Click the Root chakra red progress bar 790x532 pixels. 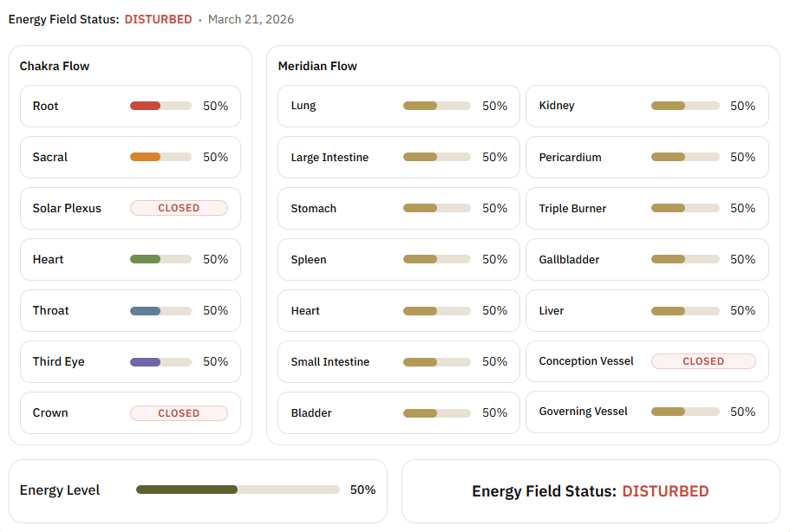tap(160, 106)
